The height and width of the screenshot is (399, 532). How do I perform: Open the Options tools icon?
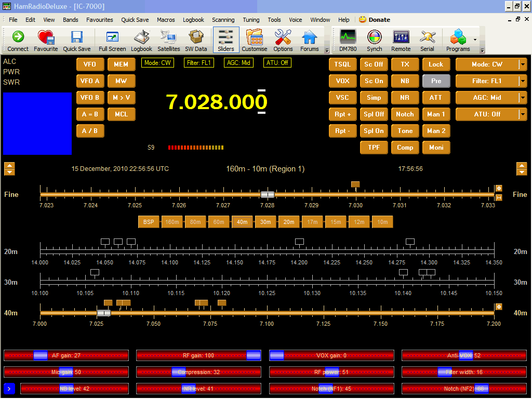(283, 40)
